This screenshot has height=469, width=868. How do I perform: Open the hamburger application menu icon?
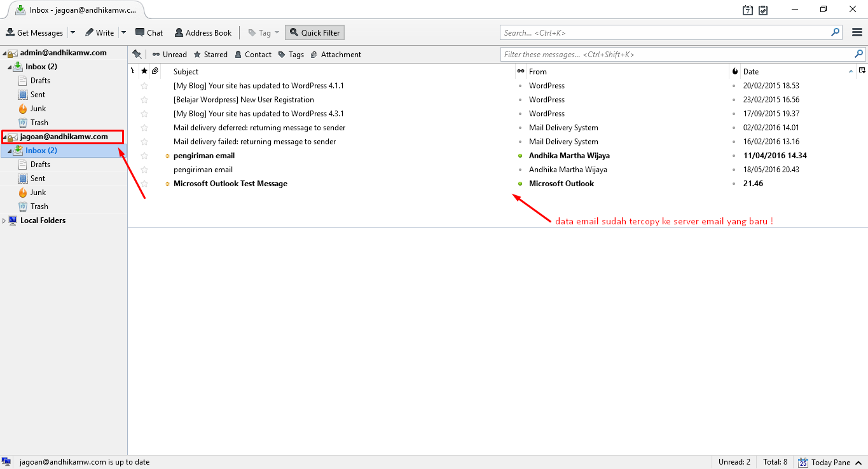pyautogui.click(x=857, y=32)
